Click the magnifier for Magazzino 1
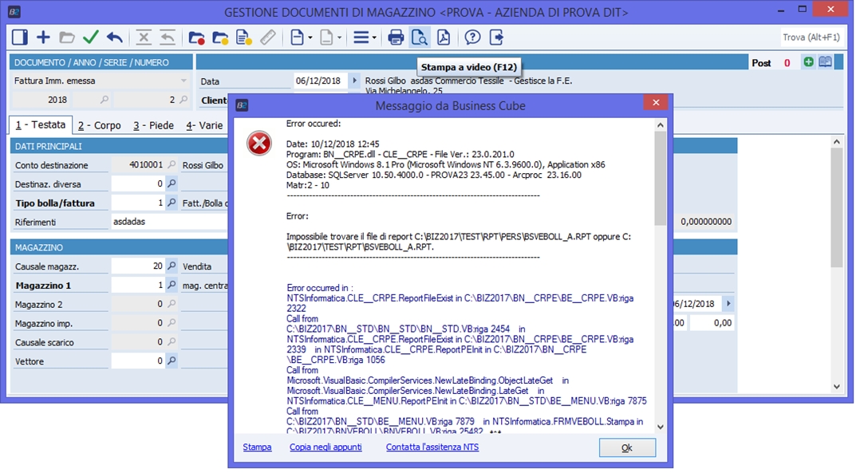 click(172, 285)
